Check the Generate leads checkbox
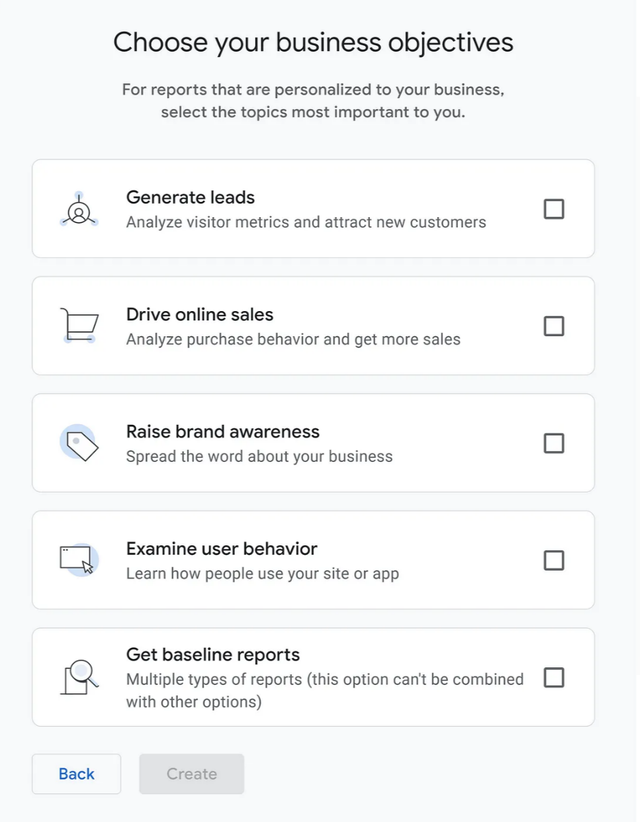The width and height of the screenshot is (640, 822). click(x=553, y=209)
